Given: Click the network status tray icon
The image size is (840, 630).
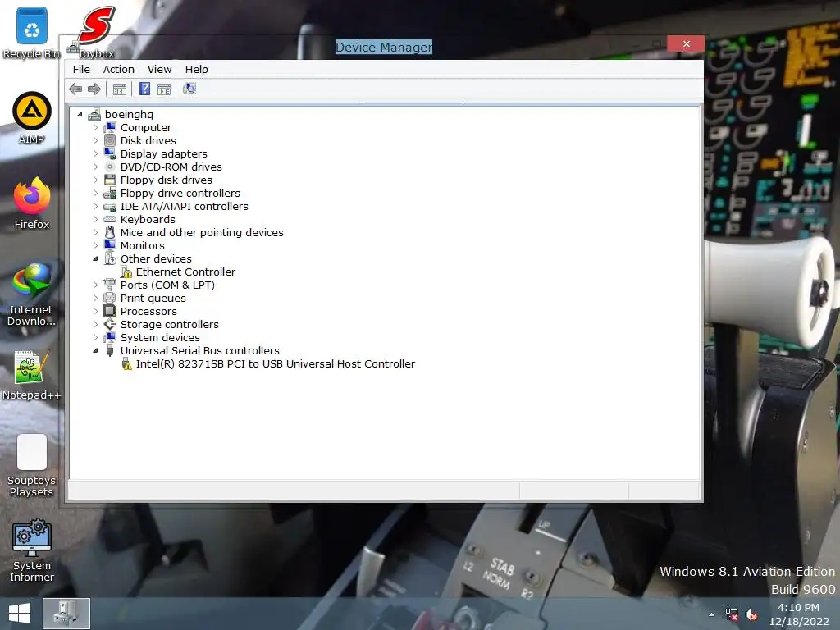Looking at the screenshot, I should (731, 614).
